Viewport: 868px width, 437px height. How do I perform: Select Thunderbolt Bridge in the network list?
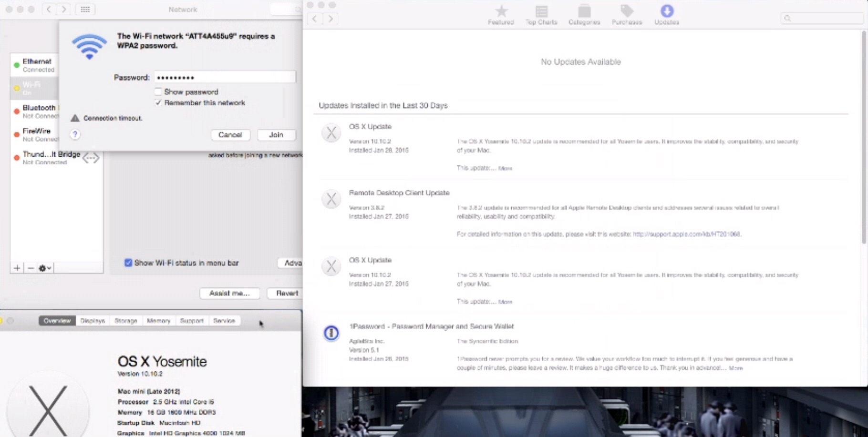coord(56,158)
